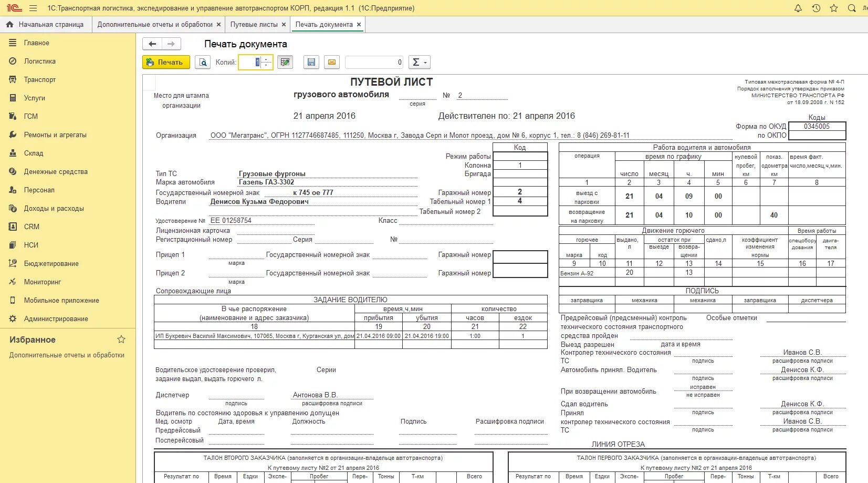The height and width of the screenshot is (483, 868).
Task: Click vehicle Газель ГАЗ-3302
Action: [266, 182]
